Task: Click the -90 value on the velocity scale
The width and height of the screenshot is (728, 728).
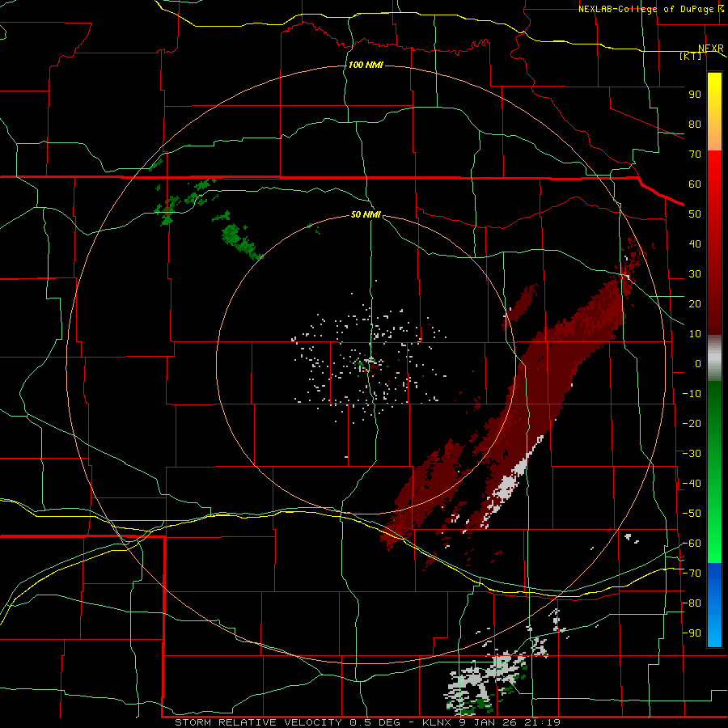Action: 692,633
